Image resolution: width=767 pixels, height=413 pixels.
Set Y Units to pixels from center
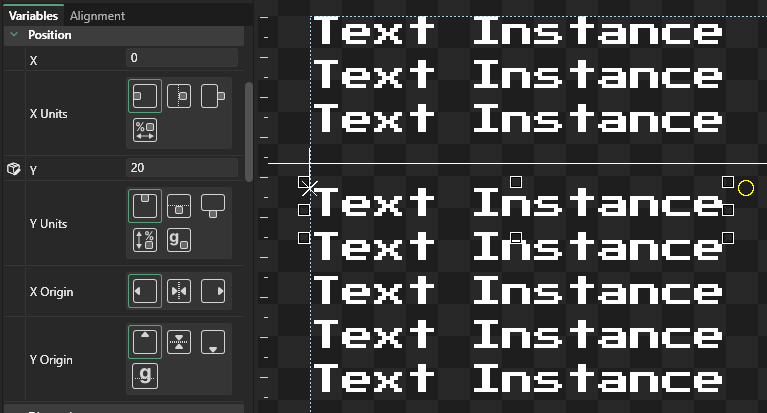179,207
